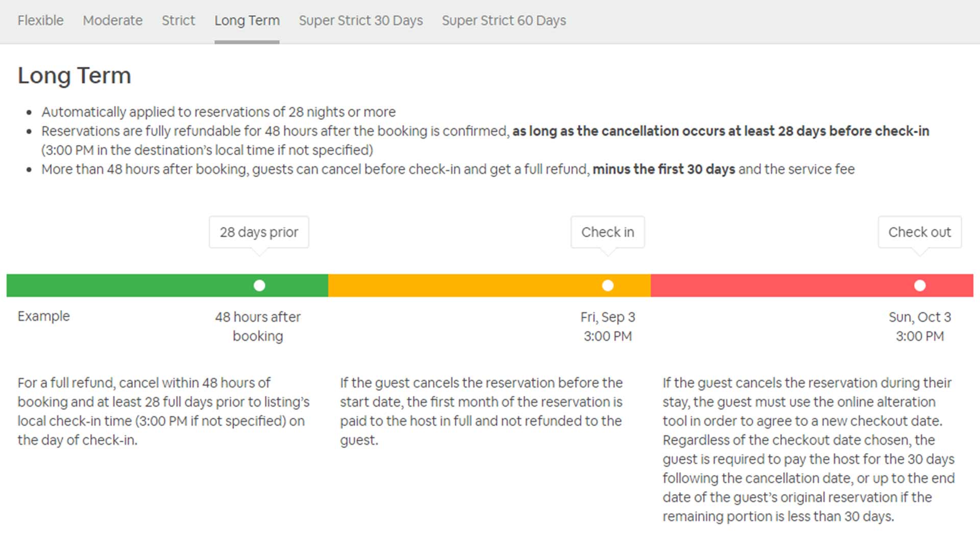The height and width of the screenshot is (551, 980).
Task: Click the bold "minus the first 30 days" text
Action: tap(664, 169)
